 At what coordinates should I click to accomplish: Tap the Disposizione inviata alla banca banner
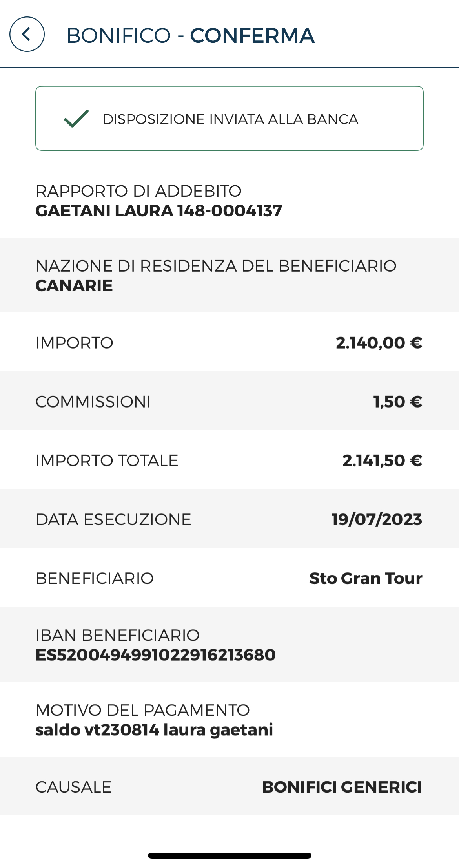click(x=229, y=118)
